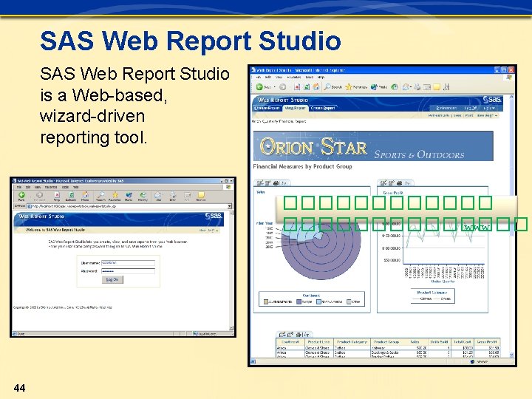Click the Password input field
Screen dimensions: 532x399
(129, 271)
